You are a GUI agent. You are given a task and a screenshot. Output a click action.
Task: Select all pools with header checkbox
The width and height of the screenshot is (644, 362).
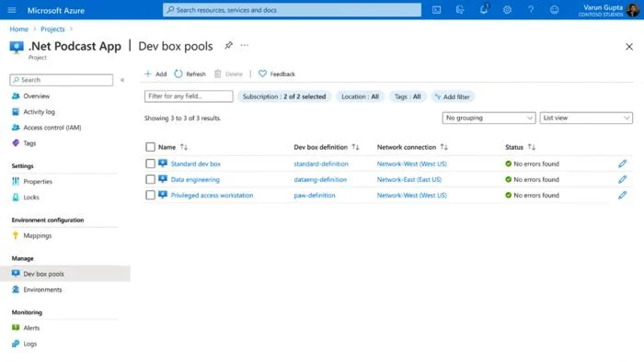click(x=150, y=147)
